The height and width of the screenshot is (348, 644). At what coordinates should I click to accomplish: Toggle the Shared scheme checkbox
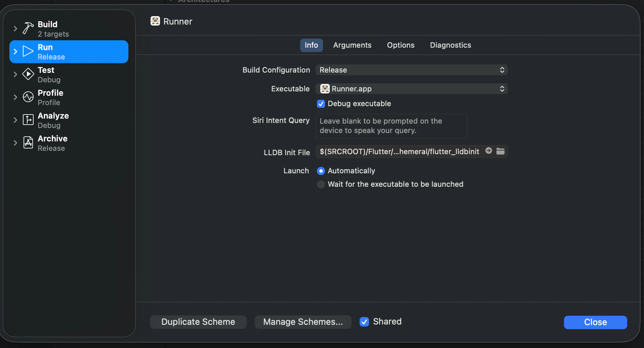pyautogui.click(x=364, y=322)
